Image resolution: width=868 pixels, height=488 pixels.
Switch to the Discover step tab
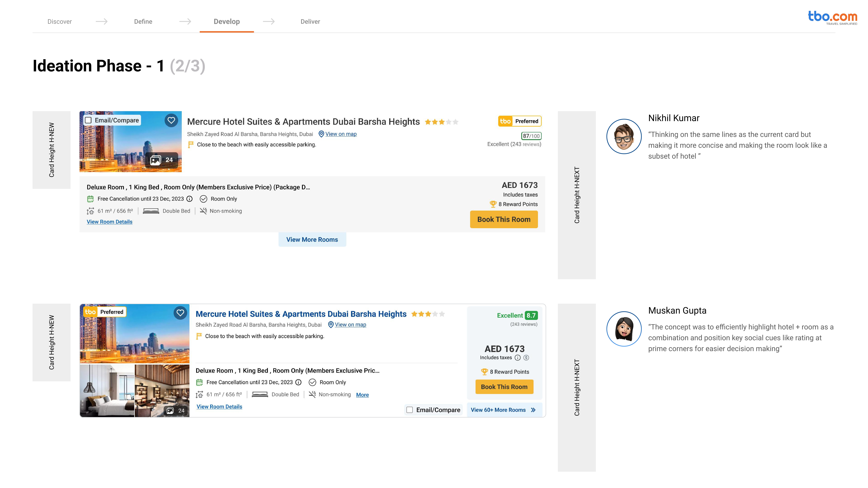(60, 22)
